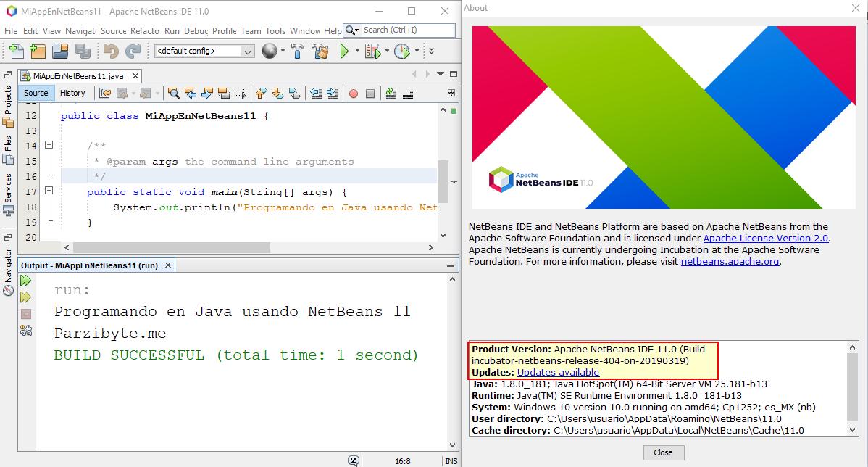Redo the edit using the toolbar arrow
This screenshot has height=467, width=868.
133,51
